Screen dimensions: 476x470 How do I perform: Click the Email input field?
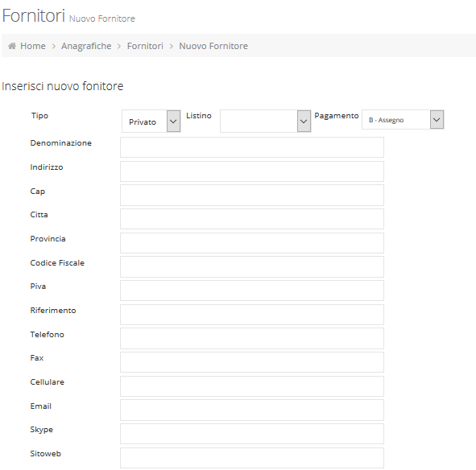tap(252, 410)
